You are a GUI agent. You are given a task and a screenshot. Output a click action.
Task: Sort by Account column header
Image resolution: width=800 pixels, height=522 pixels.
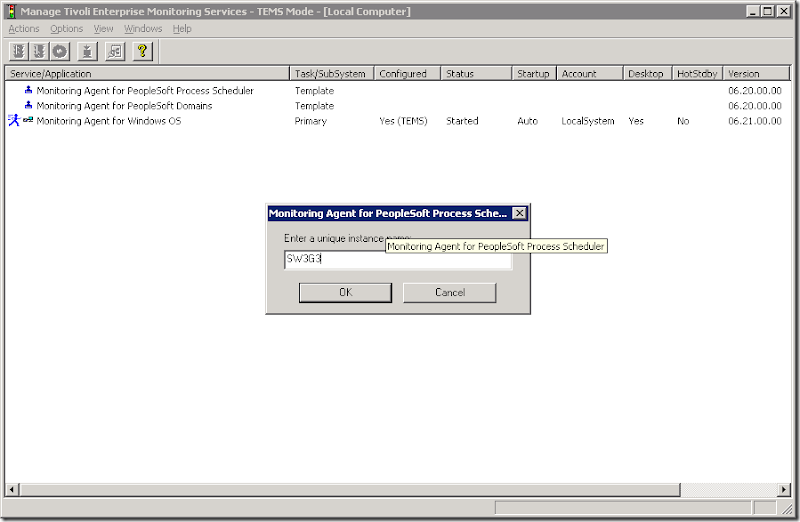[590, 73]
